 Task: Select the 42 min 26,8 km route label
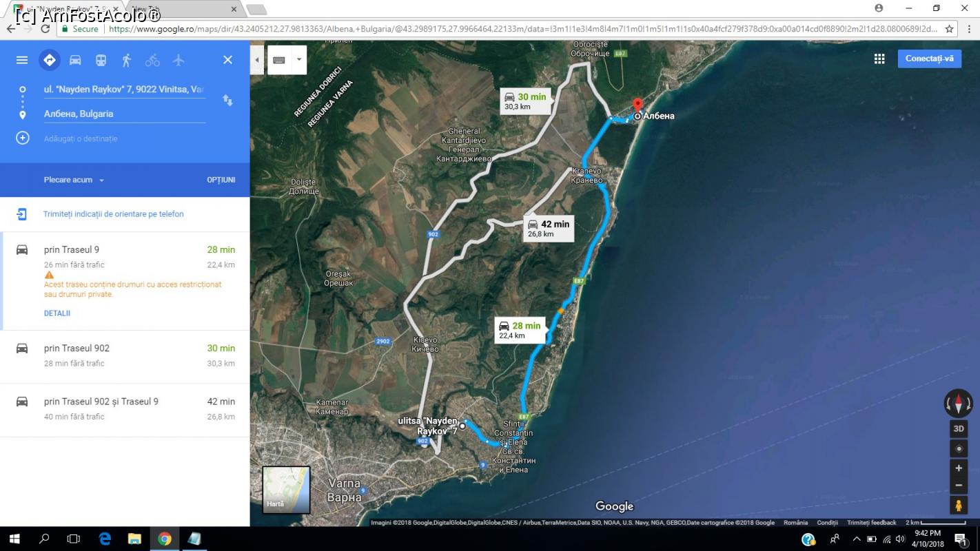pos(549,229)
